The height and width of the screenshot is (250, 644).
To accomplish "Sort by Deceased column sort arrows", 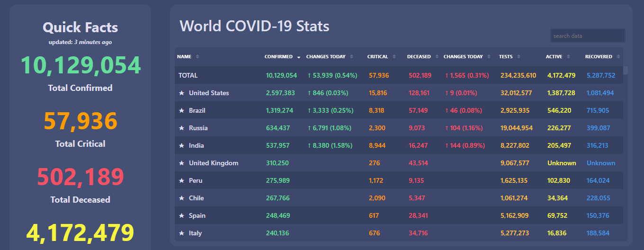I will point(437,57).
